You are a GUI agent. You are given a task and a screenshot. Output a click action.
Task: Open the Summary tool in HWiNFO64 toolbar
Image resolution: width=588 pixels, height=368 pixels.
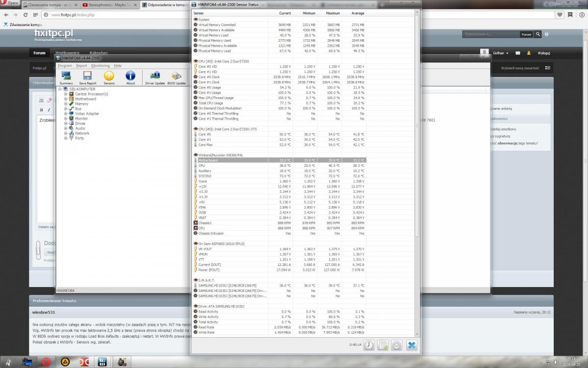pyautogui.click(x=66, y=77)
